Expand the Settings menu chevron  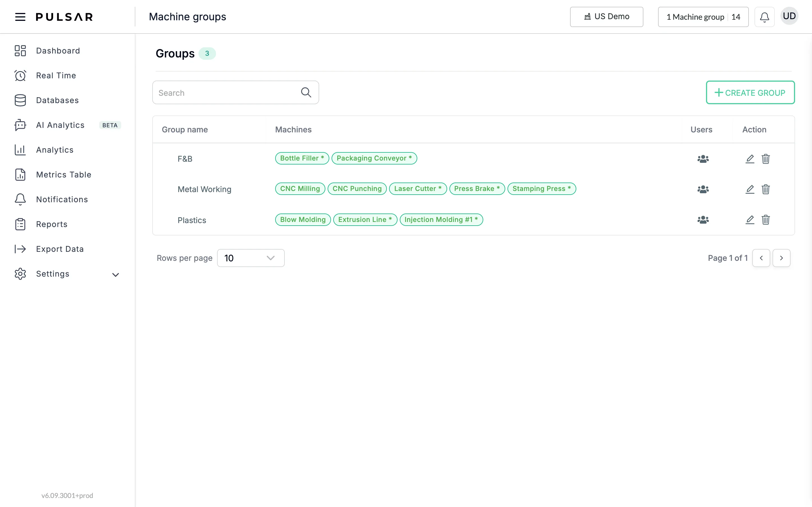tap(115, 275)
